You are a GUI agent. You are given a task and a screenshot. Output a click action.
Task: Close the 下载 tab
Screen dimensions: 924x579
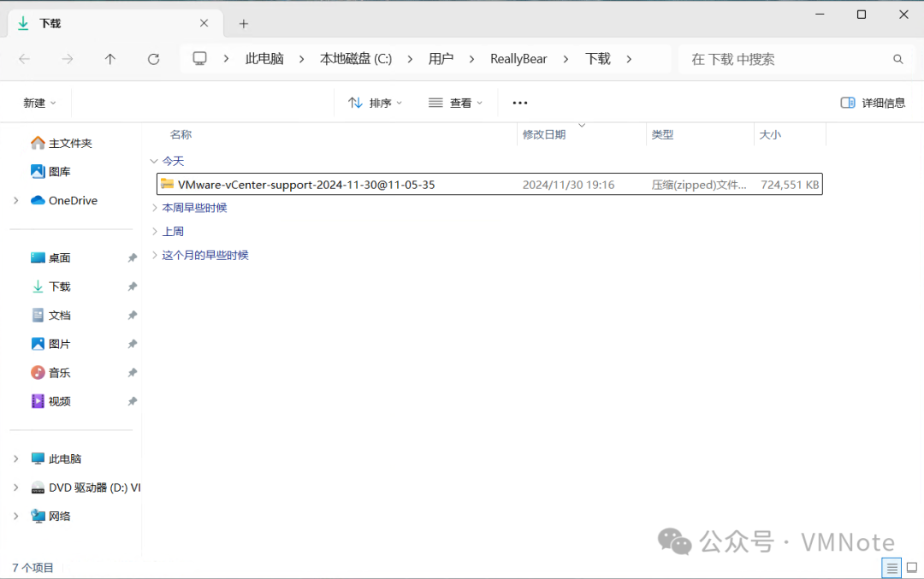tap(204, 23)
